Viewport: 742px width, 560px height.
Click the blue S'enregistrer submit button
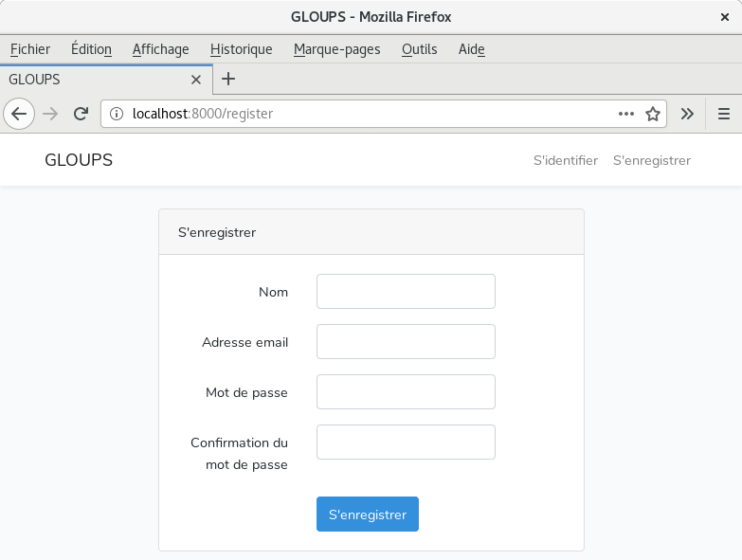368,515
